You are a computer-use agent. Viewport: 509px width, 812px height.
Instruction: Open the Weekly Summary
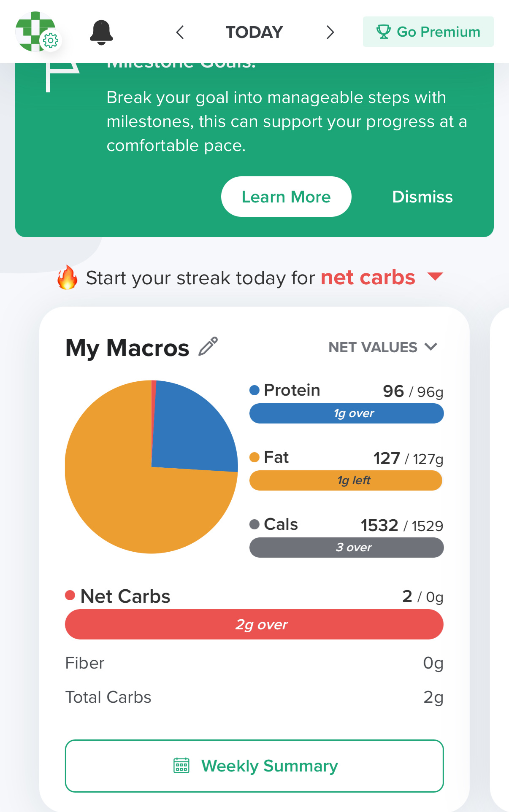[x=254, y=766]
